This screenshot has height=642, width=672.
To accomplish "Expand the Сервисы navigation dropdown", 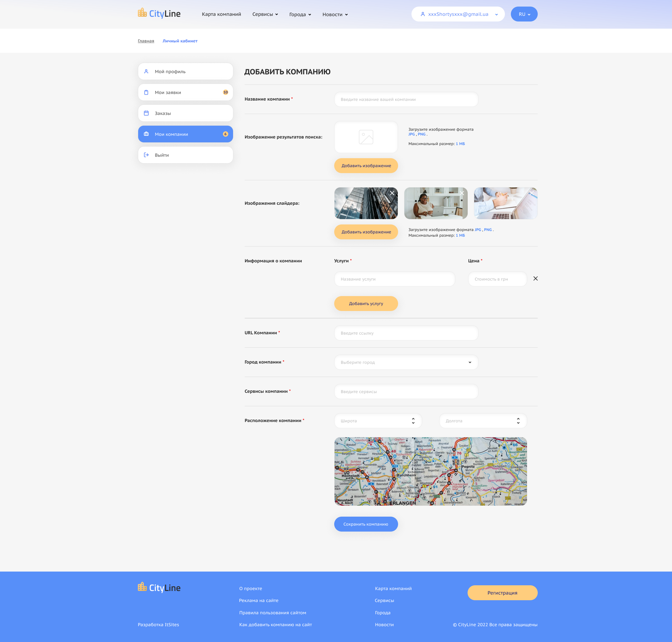I will tap(265, 14).
